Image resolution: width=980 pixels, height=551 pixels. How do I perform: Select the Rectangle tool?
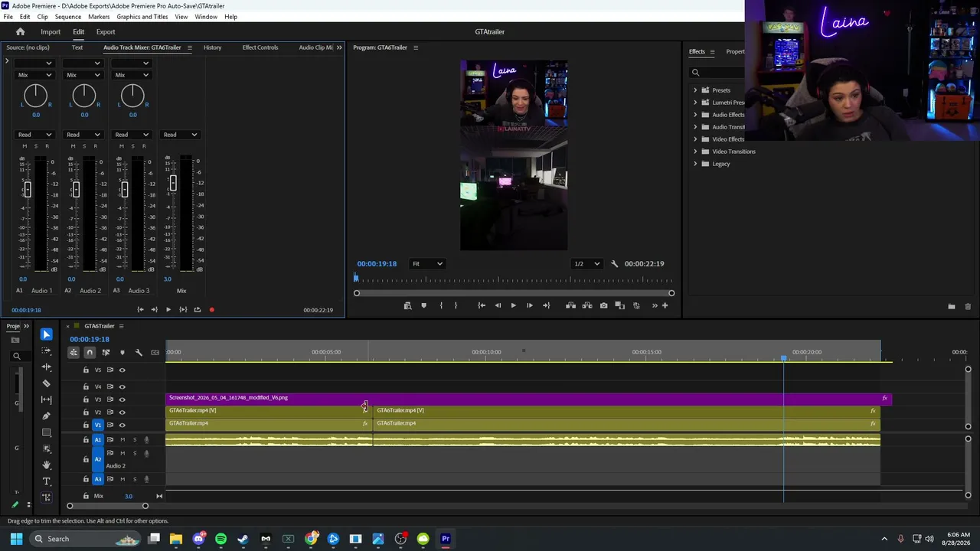47,432
